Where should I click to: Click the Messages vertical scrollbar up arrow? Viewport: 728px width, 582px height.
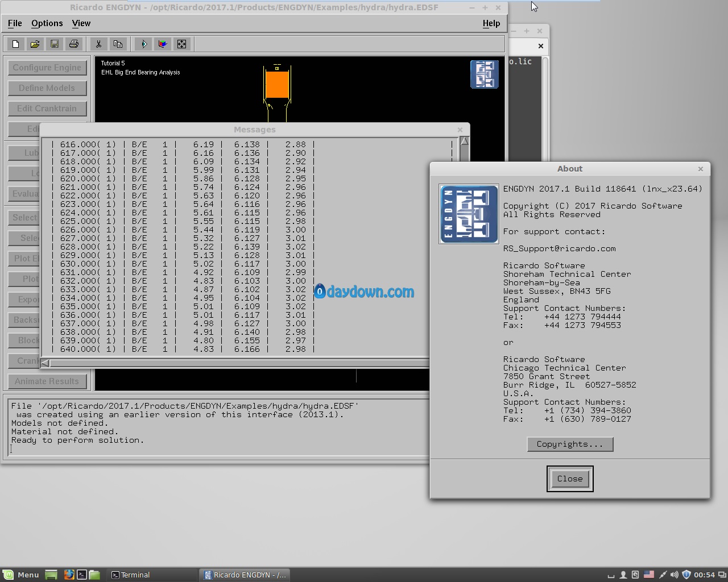pyautogui.click(x=464, y=142)
